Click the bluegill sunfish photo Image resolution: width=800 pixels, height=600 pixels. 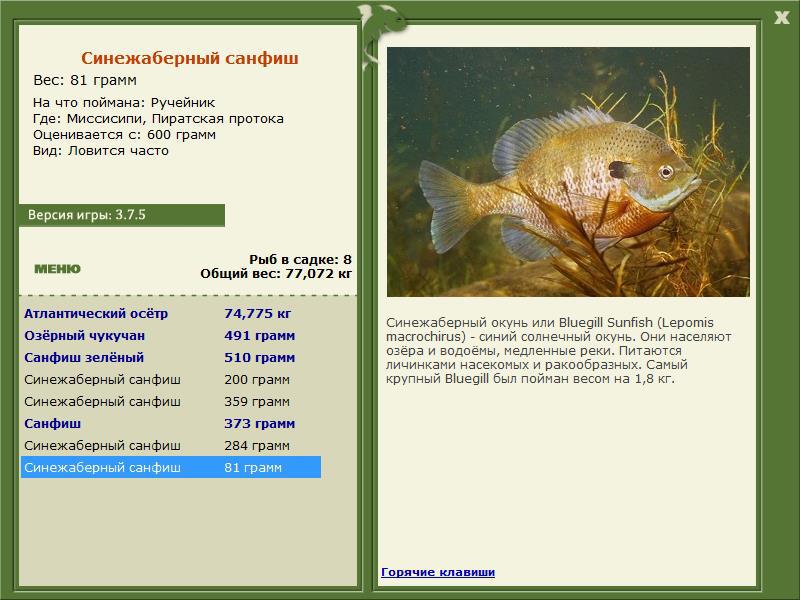[x=568, y=172]
